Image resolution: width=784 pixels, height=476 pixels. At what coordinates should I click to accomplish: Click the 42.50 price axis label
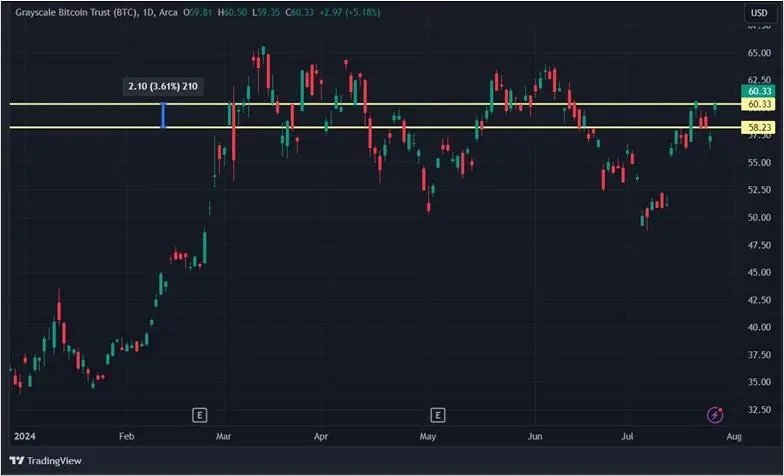(759, 300)
